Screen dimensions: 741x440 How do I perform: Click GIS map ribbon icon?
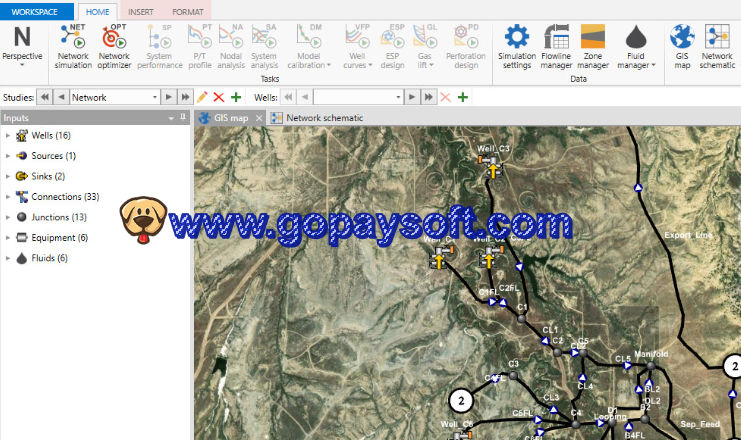click(682, 46)
